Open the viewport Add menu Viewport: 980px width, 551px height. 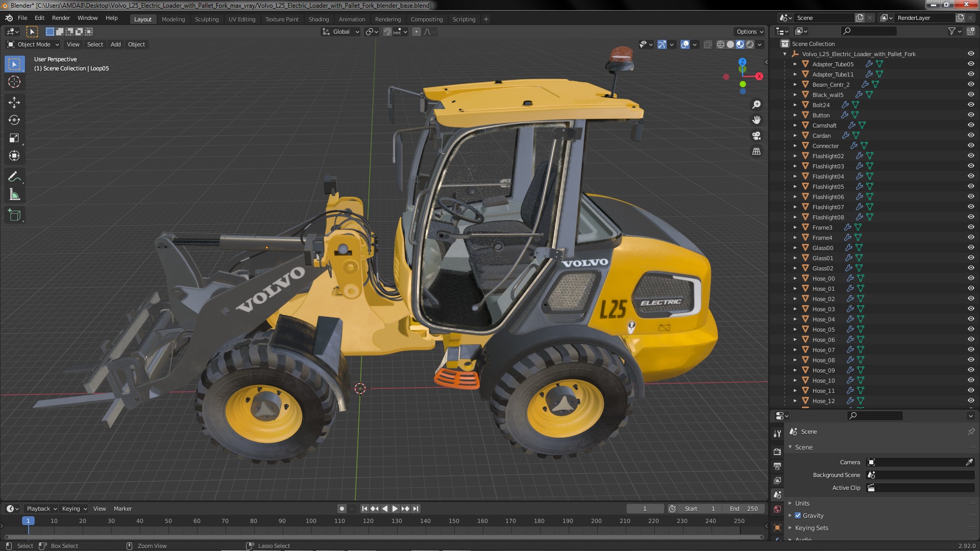[116, 44]
